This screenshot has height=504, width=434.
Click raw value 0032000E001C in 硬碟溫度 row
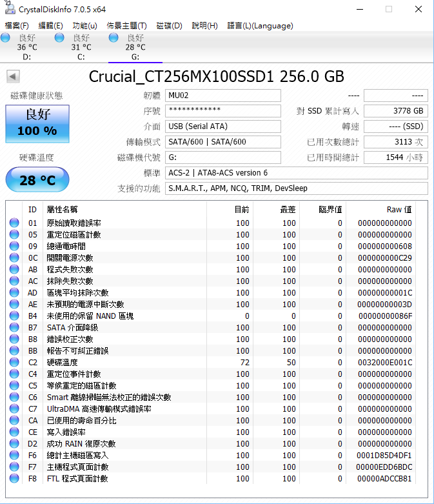385,362
